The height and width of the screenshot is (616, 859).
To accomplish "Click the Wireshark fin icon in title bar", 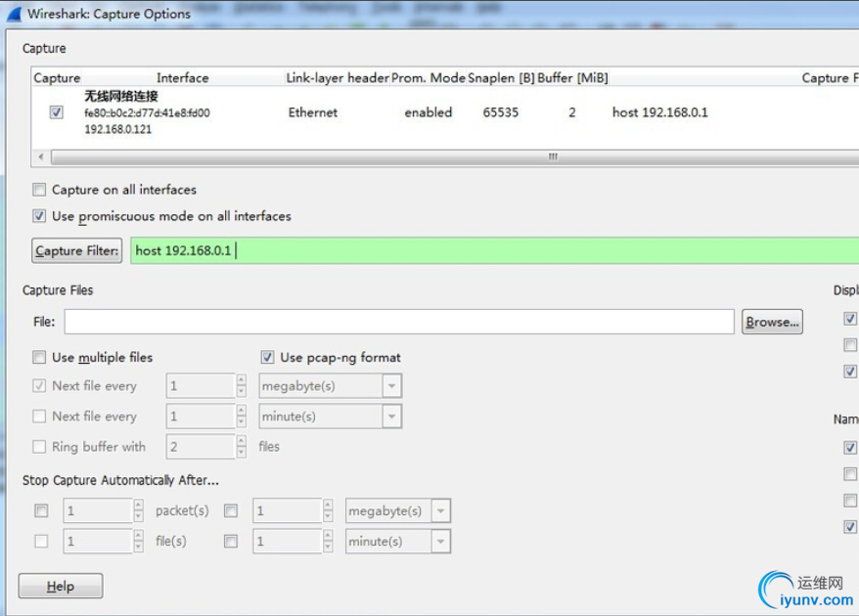I will pyautogui.click(x=15, y=15).
